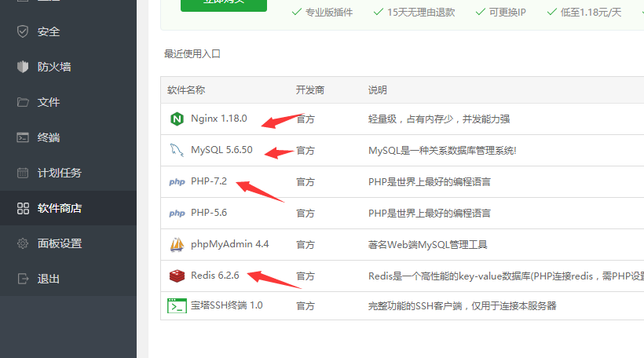
Task: Click the green Nginx hexagon icon
Action: click(177, 119)
